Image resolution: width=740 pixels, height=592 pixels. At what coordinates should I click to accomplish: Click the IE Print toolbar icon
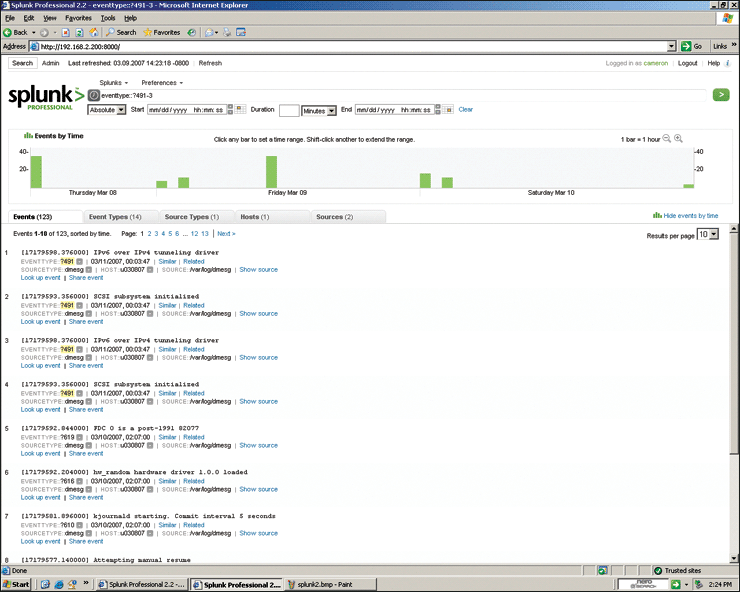227,33
